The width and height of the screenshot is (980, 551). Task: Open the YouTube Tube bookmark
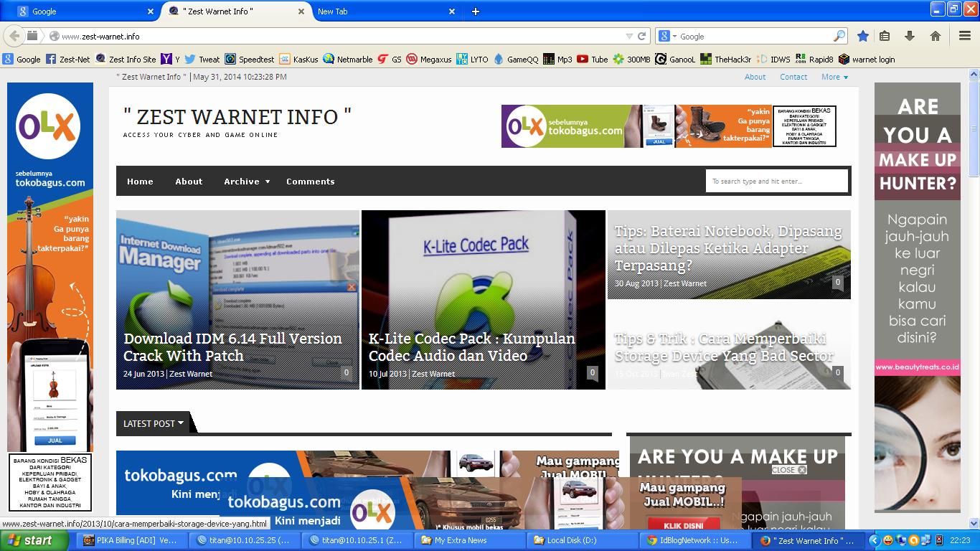593,60
